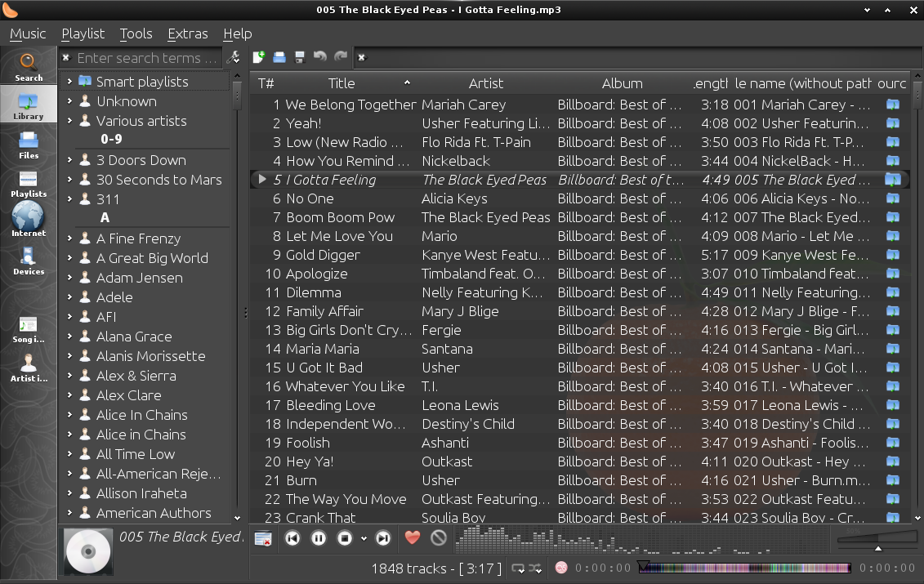Select track 'Gold Digger' row

[580, 255]
